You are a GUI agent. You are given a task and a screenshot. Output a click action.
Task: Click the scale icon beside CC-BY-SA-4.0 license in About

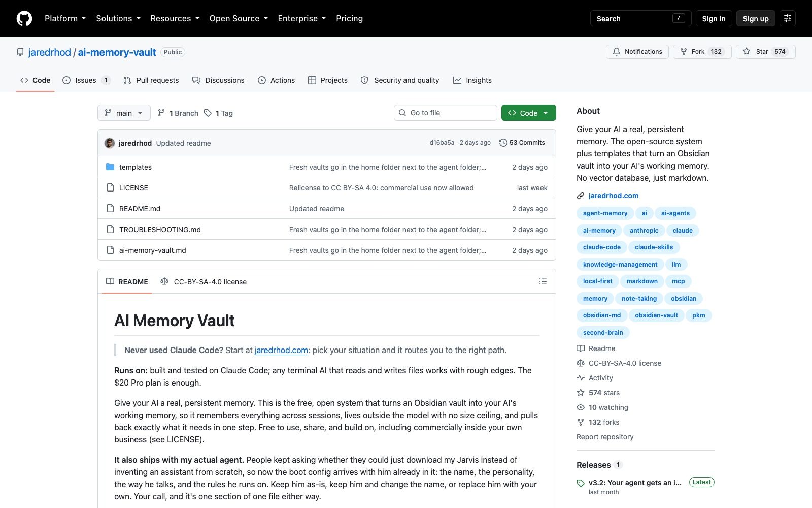tap(581, 363)
